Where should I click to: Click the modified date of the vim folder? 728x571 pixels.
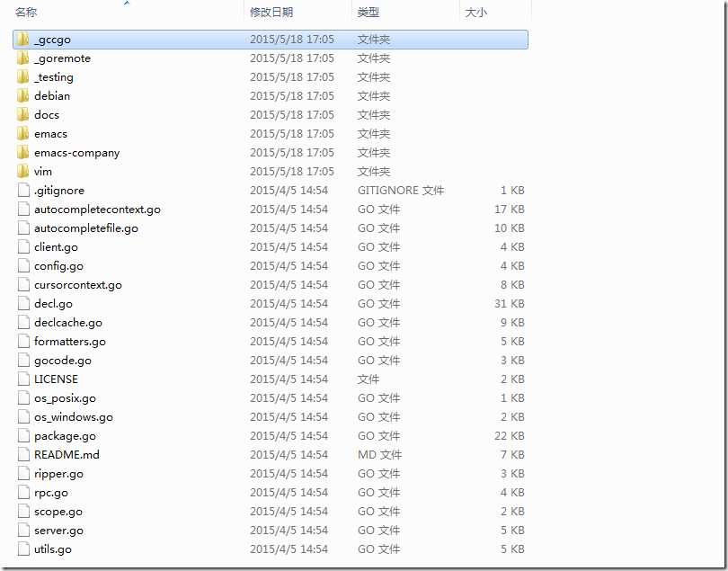click(292, 172)
